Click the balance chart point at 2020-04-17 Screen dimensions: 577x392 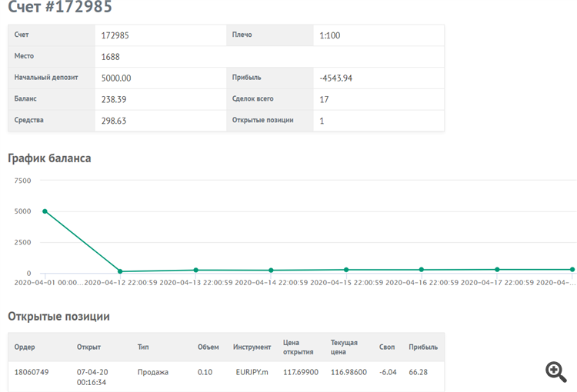[x=497, y=270]
